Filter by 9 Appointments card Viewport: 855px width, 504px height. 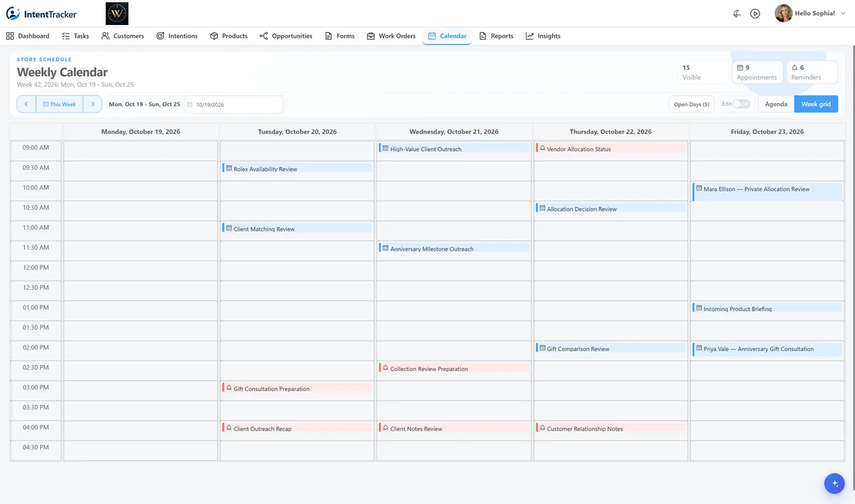pyautogui.click(x=757, y=72)
